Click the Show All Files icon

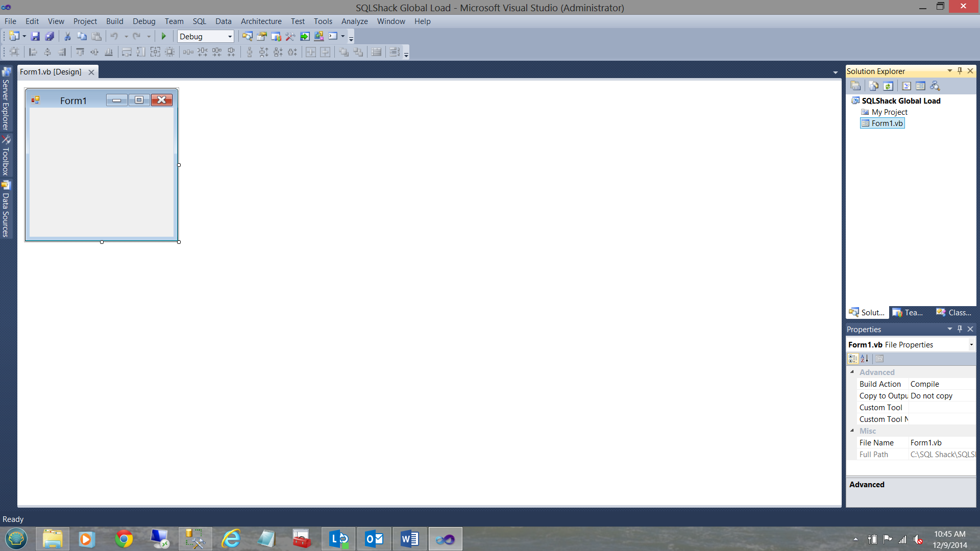[873, 86]
